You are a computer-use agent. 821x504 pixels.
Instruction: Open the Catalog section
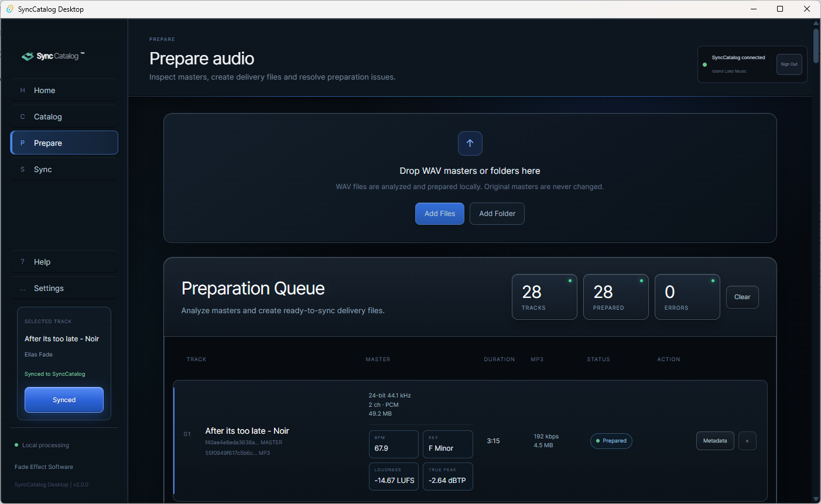tap(64, 116)
